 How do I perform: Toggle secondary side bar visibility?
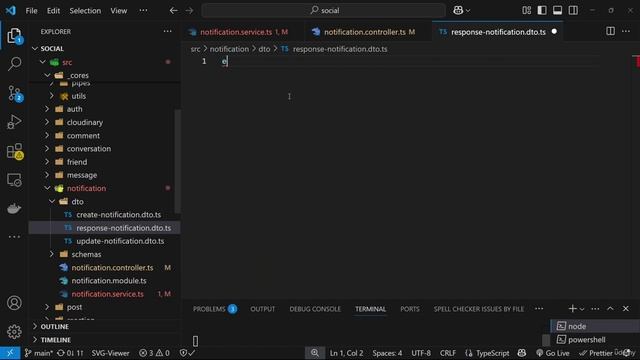click(573, 11)
